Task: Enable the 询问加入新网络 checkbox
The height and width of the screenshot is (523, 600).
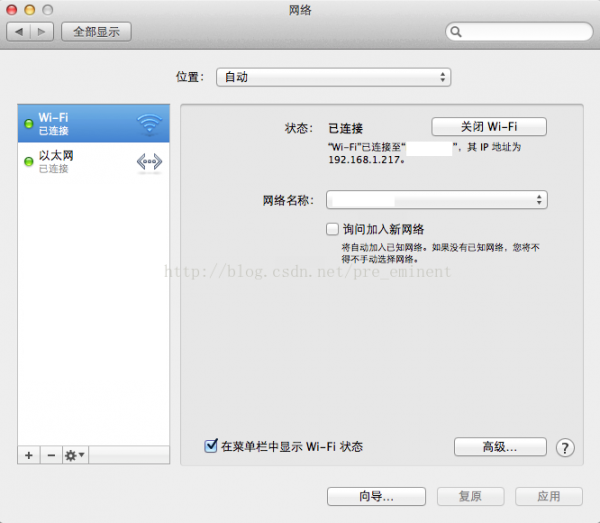Action: (332, 229)
